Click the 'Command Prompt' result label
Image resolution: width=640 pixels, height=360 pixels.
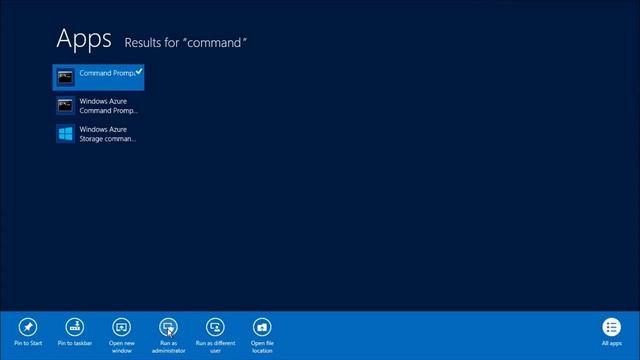point(107,73)
